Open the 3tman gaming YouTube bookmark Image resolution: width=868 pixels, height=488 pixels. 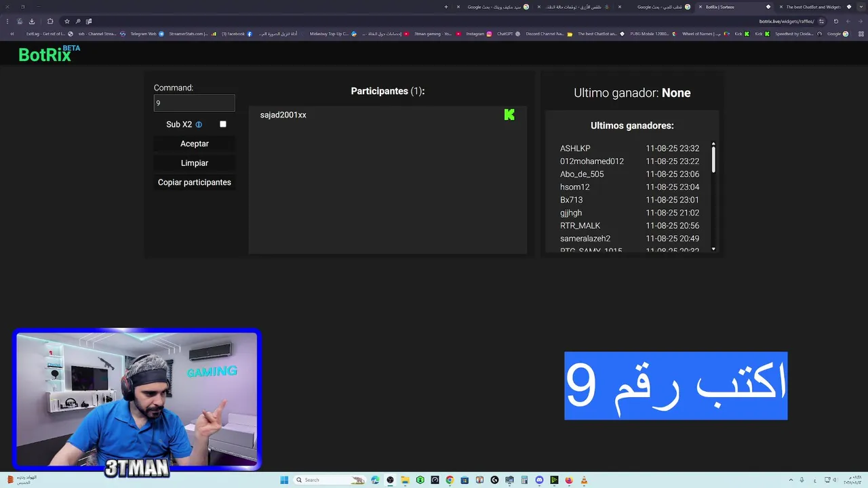coord(437,34)
